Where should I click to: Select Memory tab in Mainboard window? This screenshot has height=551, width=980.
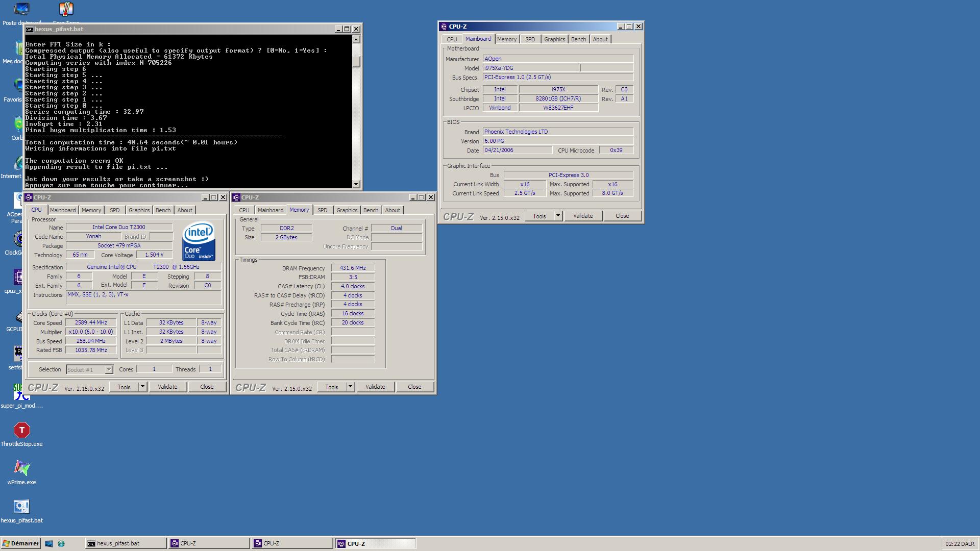[x=507, y=39]
